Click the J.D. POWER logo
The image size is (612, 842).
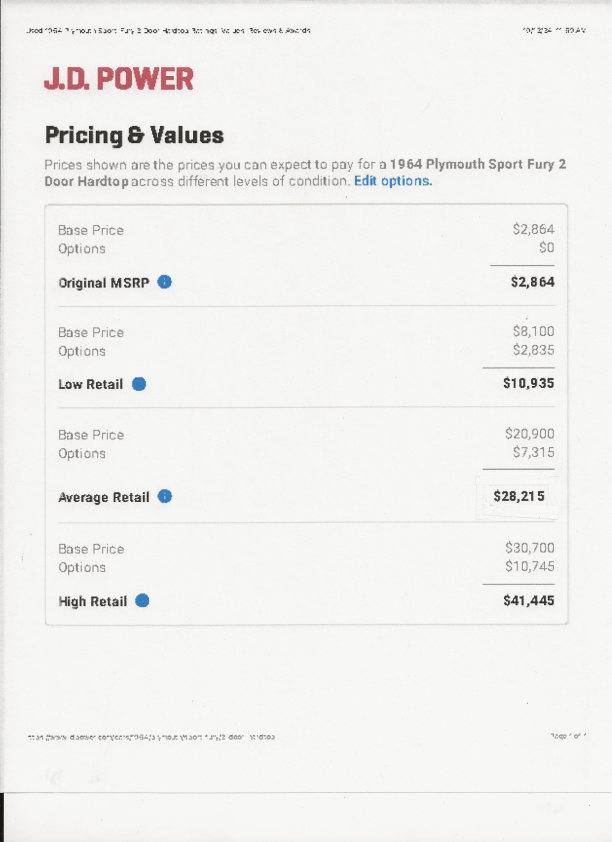[x=119, y=78]
